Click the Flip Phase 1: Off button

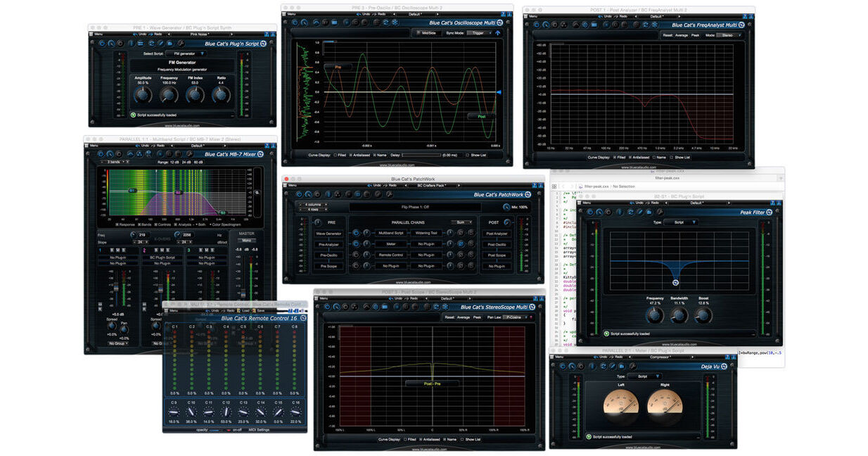(415, 206)
